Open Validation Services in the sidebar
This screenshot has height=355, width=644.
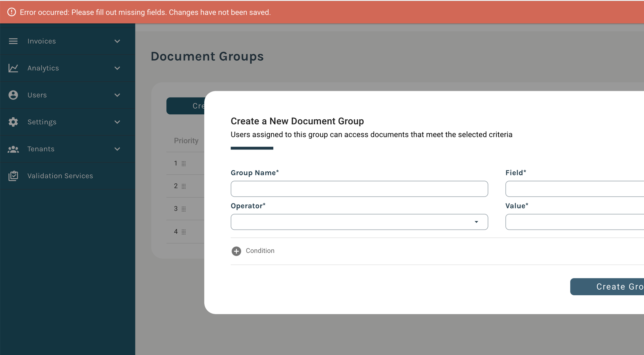coord(60,176)
